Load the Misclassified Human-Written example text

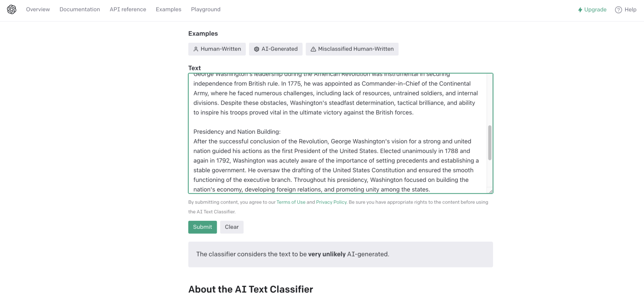[x=356, y=49]
